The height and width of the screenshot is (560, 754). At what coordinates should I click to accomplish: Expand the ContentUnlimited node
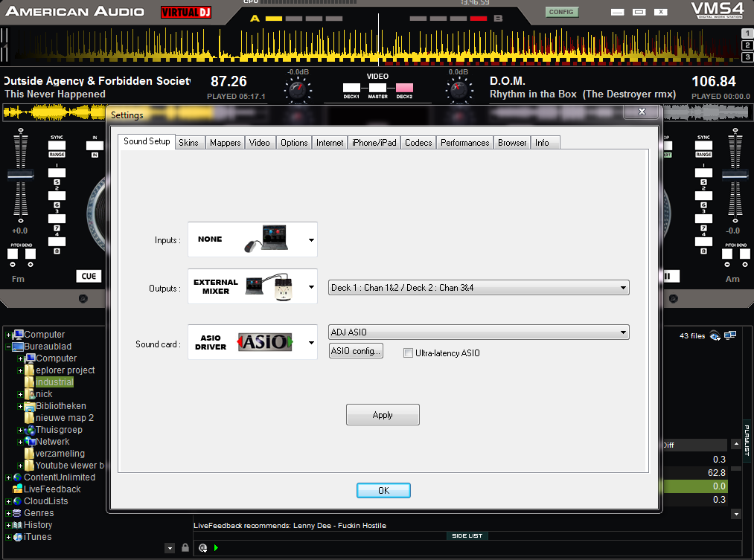click(8, 478)
